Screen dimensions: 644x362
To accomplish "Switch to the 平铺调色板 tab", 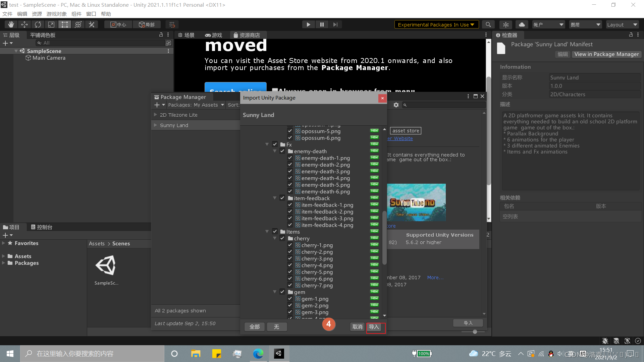I will click(43, 35).
